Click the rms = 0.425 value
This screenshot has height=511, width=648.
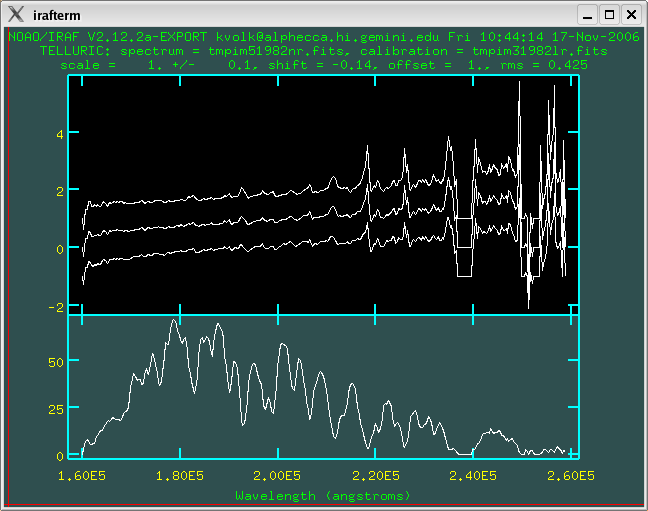click(x=544, y=65)
